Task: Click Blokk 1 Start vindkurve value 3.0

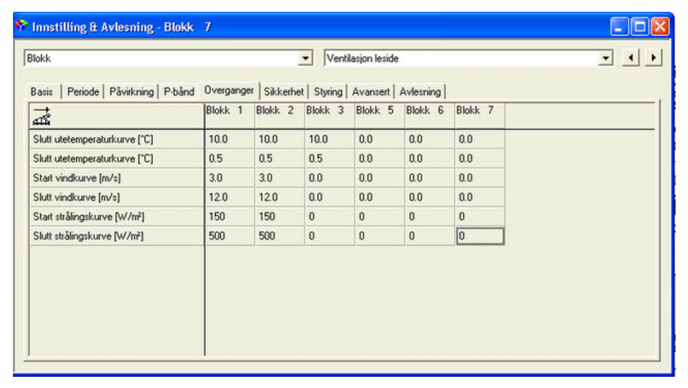Action: click(229, 178)
